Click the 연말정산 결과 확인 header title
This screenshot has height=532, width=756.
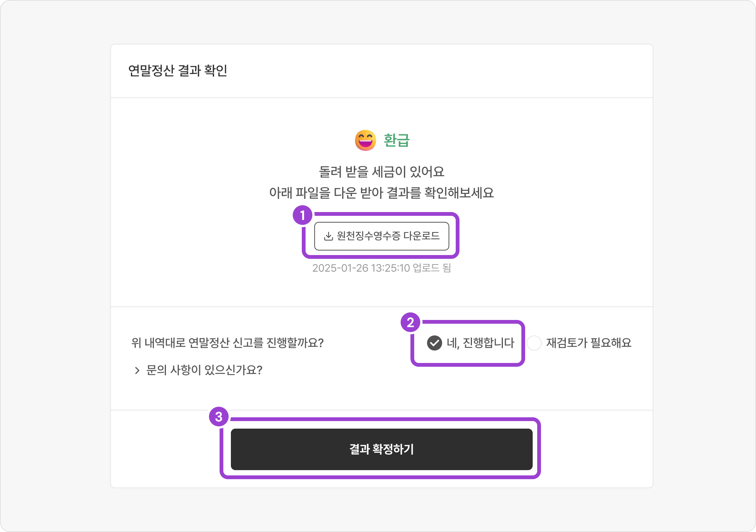[178, 71]
